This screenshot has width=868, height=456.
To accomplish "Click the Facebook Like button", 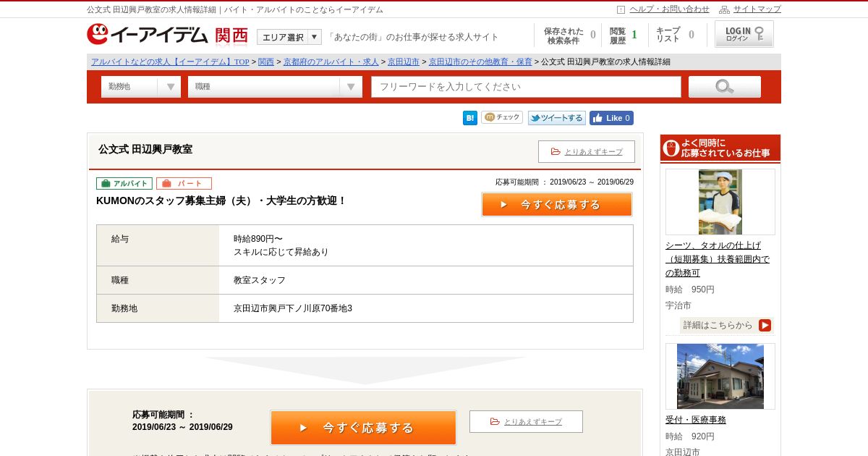I will 611,118.
